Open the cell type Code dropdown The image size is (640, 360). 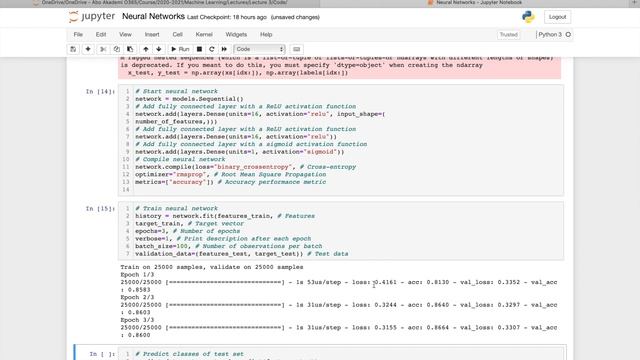click(x=259, y=49)
